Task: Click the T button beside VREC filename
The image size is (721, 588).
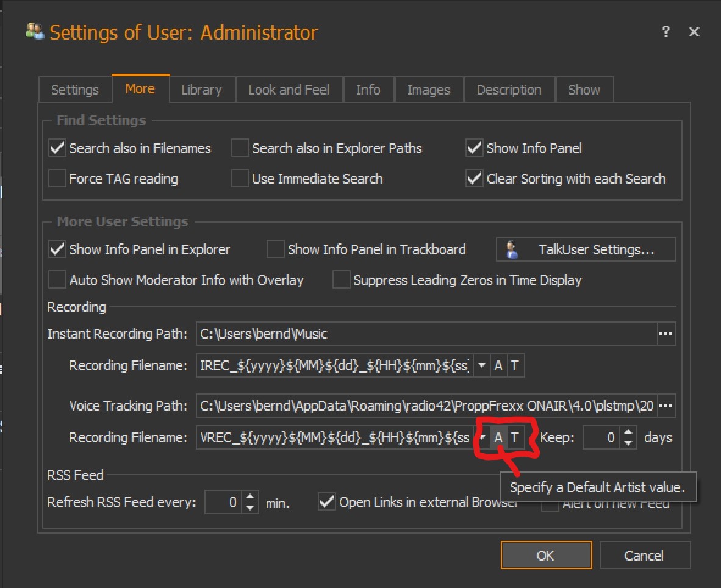Action: 515,437
